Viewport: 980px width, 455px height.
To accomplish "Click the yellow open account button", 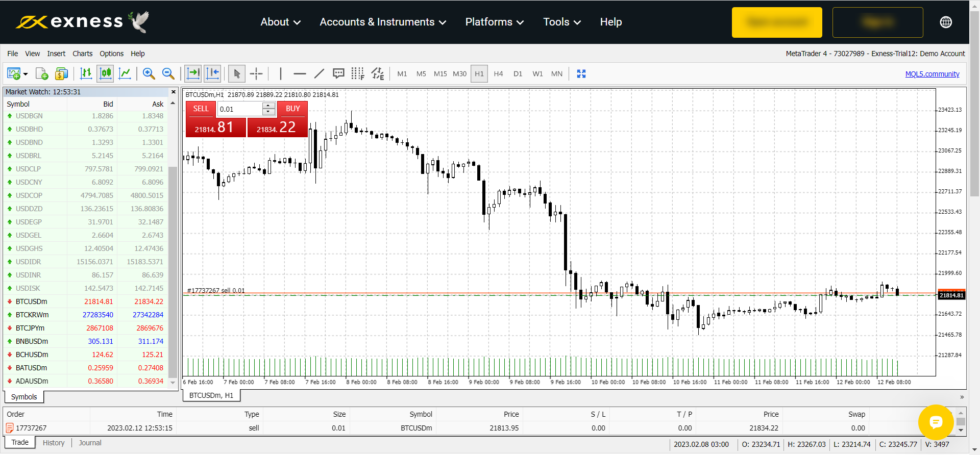I will [x=777, y=22].
